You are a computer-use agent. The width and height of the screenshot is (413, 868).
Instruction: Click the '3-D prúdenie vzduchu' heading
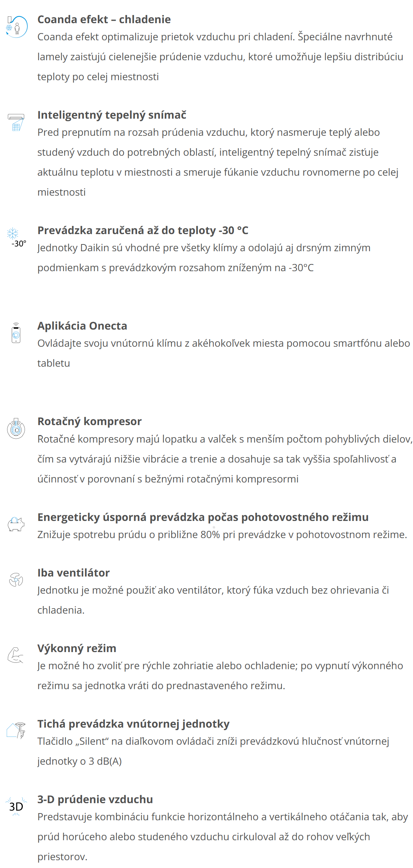(x=95, y=799)
